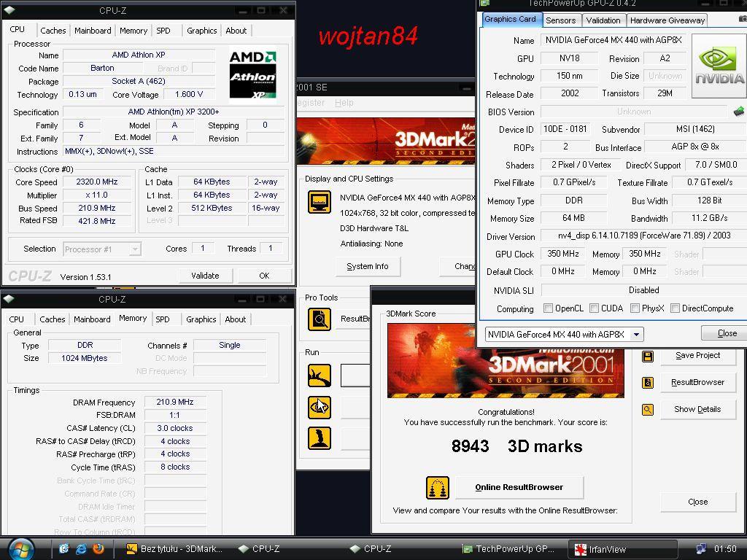The image size is (747, 560).
Task: Switch to Graphics tab in top CPU-Z window
Action: pyautogui.click(x=201, y=31)
